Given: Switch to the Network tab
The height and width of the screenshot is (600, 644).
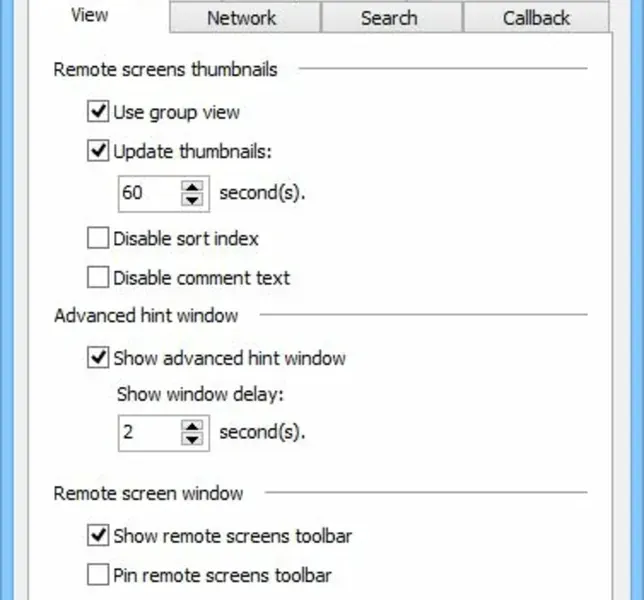Looking at the screenshot, I should pos(242,18).
